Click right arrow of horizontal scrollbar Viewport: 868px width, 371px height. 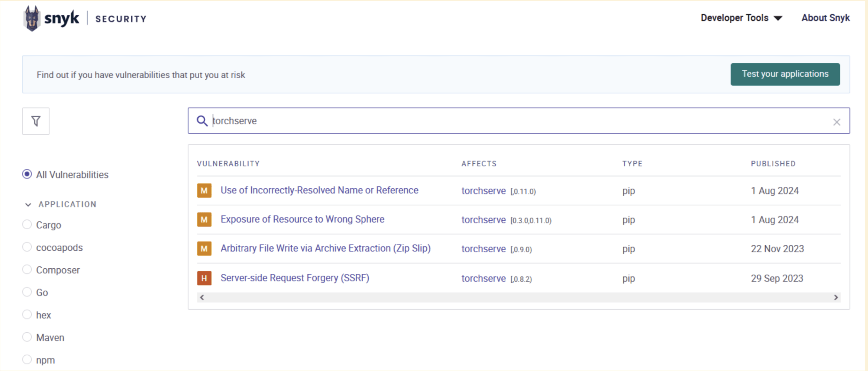tap(836, 297)
